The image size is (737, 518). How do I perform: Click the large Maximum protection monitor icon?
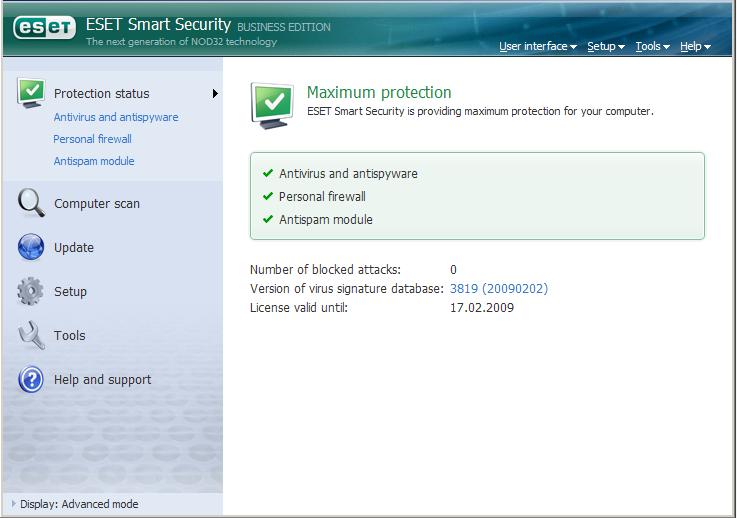(x=272, y=106)
